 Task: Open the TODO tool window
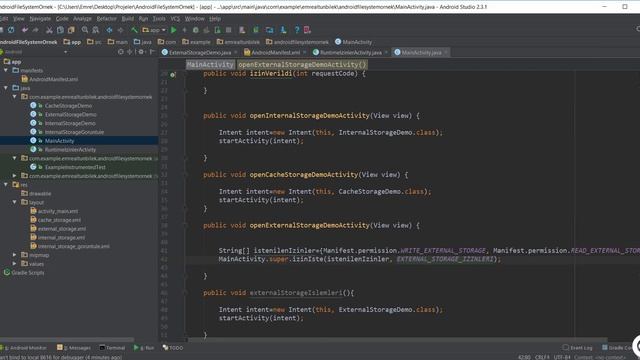tap(173, 348)
